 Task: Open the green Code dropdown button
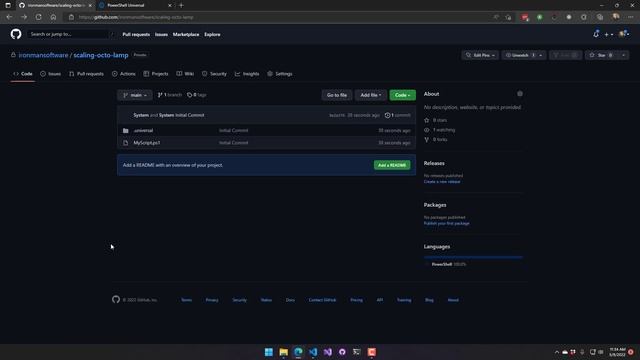(402, 95)
